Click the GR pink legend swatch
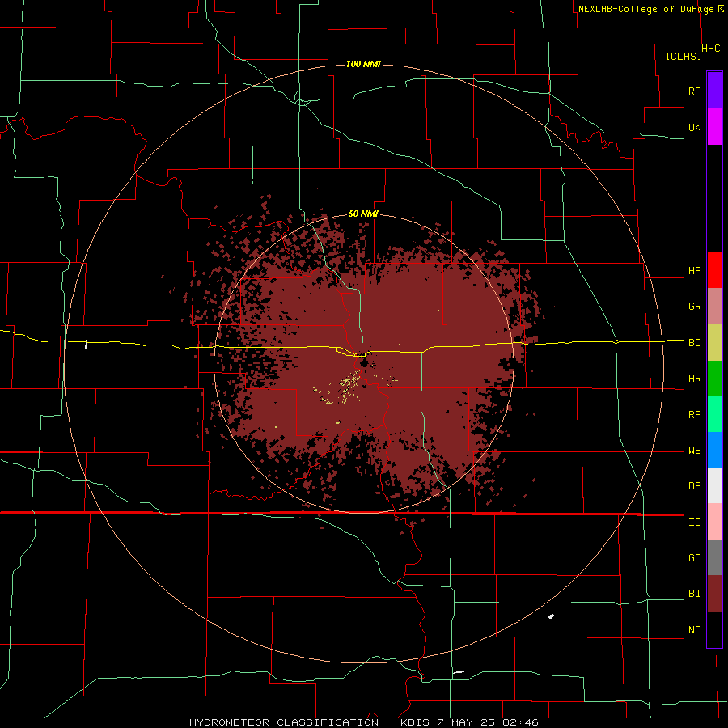The image size is (728, 728). pyautogui.click(x=714, y=307)
